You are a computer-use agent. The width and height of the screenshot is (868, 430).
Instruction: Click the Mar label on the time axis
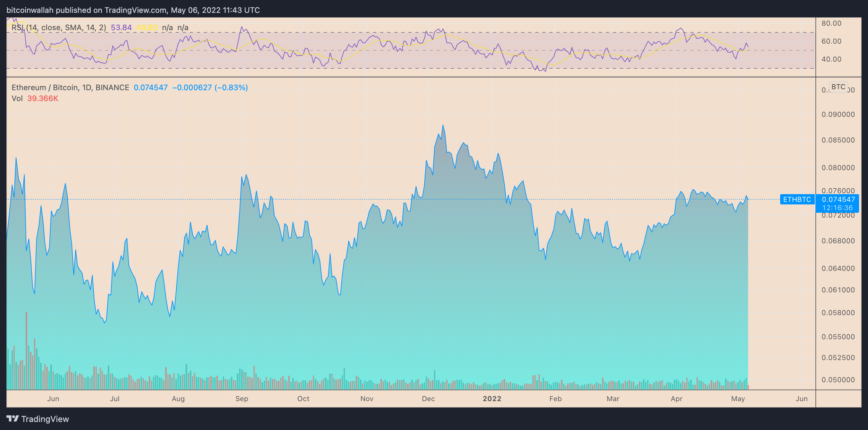(x=613, y=399)
